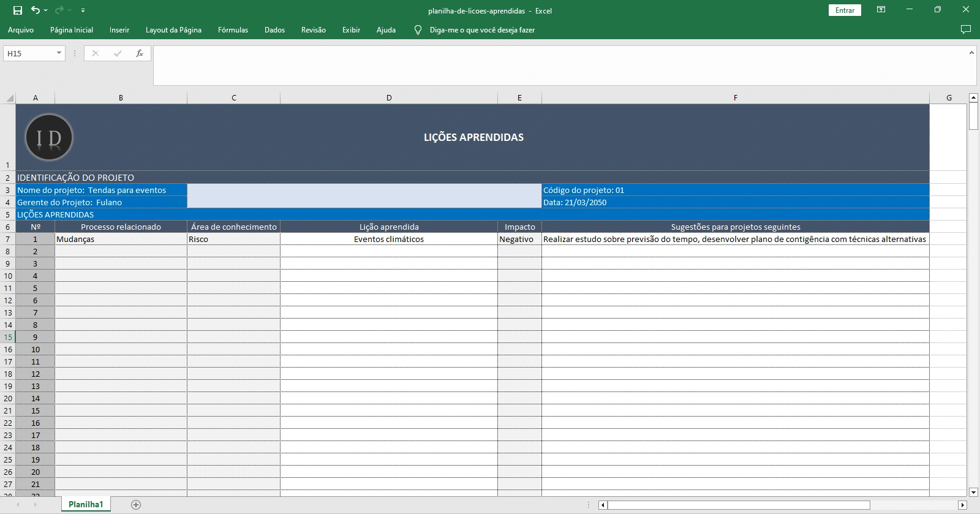Click the Insert Function fx icon
The height and width of the screenshot is (514, 980).
(140, 53)
